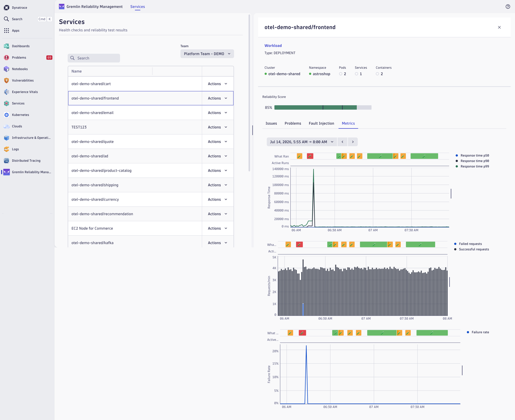Select the otel-demo-shared/kafka row

point(151,242)
